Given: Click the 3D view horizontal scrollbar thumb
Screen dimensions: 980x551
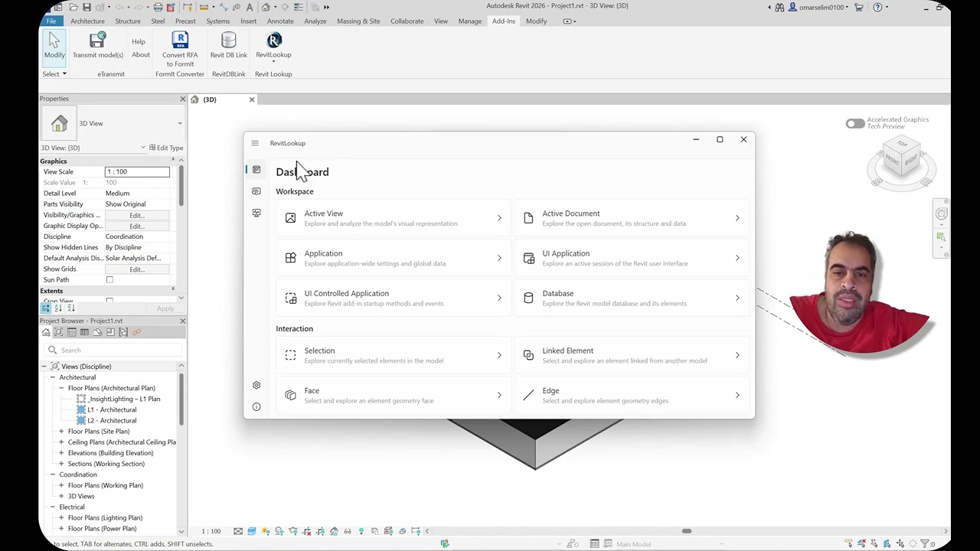Looking at the screenshot, I should 687,531.
